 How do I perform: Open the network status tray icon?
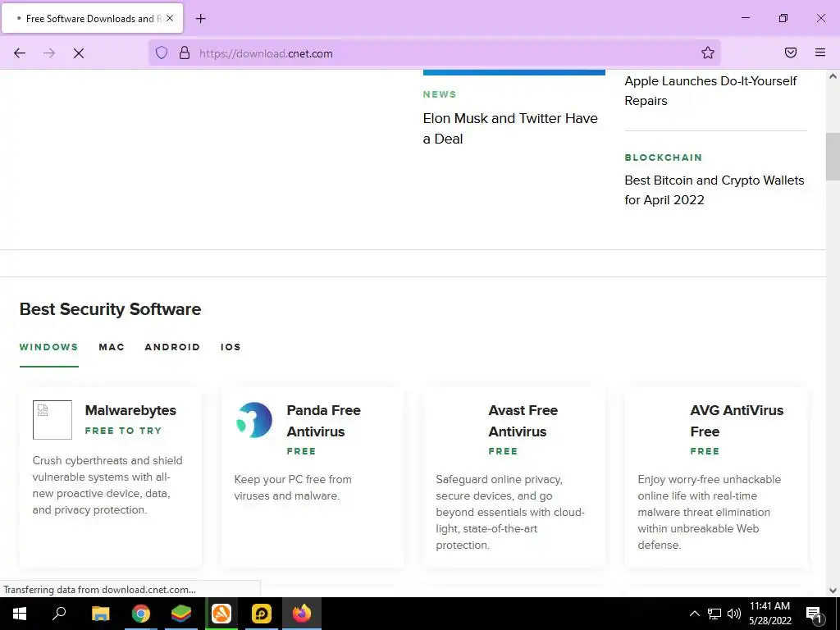pyautogui.click(x=714, y=614)
